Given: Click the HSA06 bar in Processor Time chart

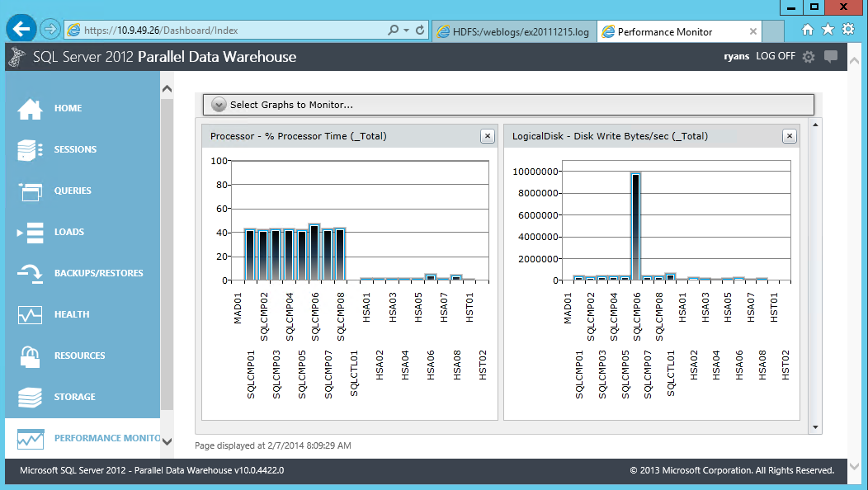Looking at the screenshot, I should [x=430, y=277].
